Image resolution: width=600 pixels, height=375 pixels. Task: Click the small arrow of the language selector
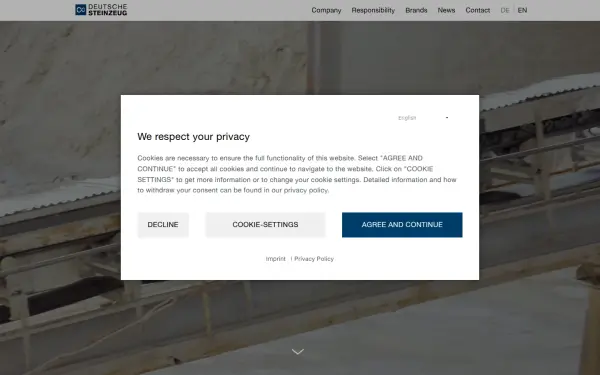pyautogui.click(x=447, y=118)
